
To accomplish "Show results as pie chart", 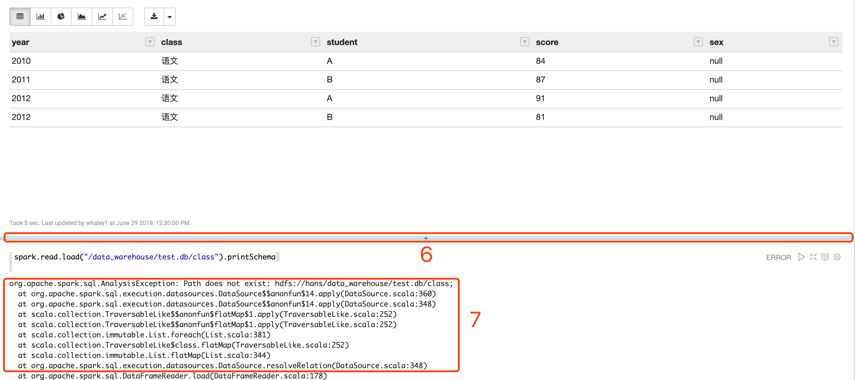I will pos(61,16).
